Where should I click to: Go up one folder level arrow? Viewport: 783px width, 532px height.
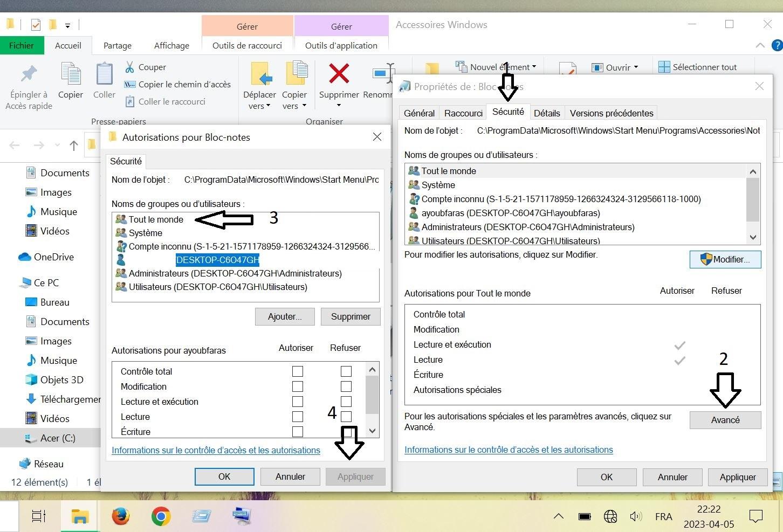74,145
